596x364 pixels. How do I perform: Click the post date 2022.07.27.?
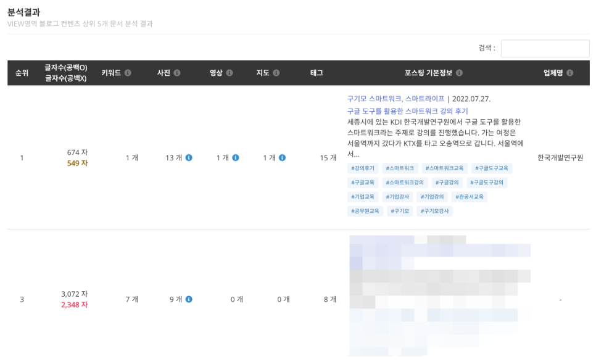pyautogui.click(x=471, y=99)
